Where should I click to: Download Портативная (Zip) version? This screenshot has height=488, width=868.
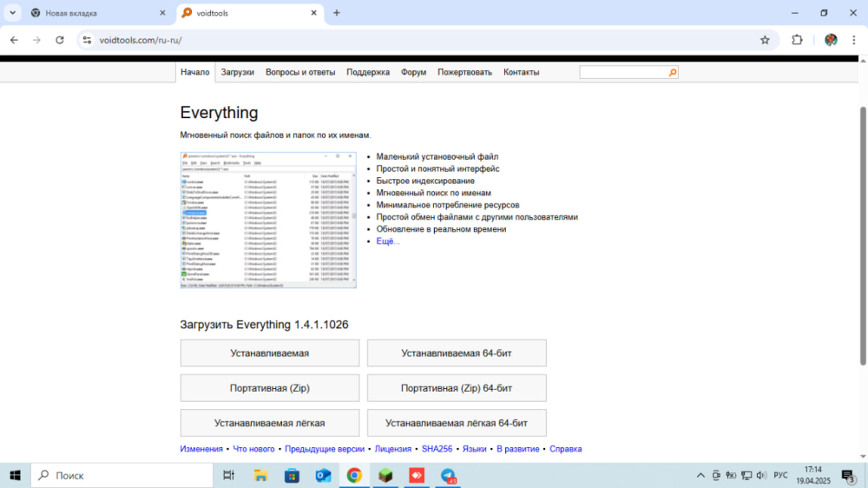(x=270, y=388)
